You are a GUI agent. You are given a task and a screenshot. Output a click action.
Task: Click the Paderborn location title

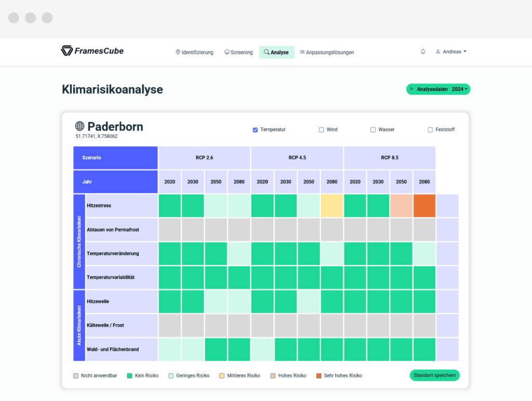(115, 127)
